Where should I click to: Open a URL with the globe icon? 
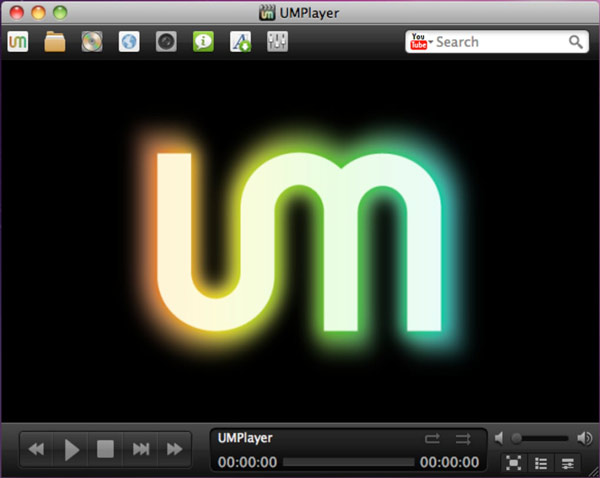point(129,41)
